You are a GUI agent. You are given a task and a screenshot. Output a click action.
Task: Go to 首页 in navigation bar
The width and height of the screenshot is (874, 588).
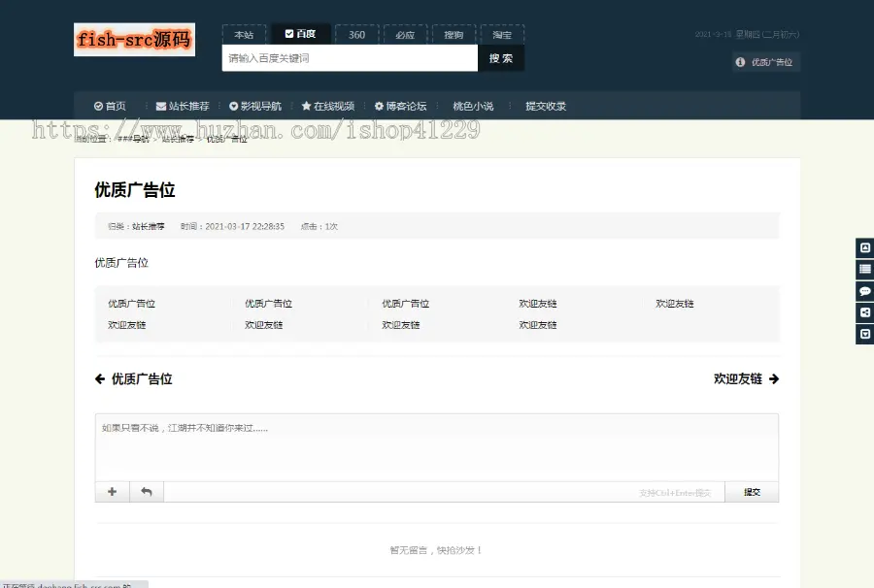110,106
